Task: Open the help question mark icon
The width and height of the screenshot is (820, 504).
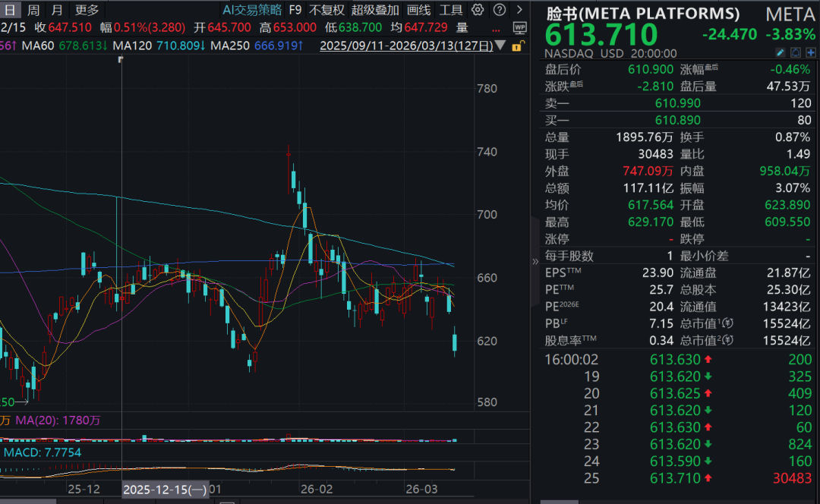Action: 499,10
